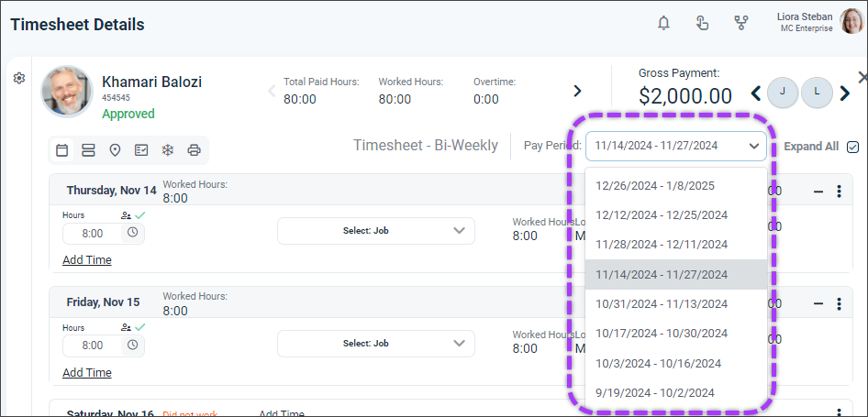Toggle the Expand All checkbox
868x417 pixels.
[x=852, y=147]
